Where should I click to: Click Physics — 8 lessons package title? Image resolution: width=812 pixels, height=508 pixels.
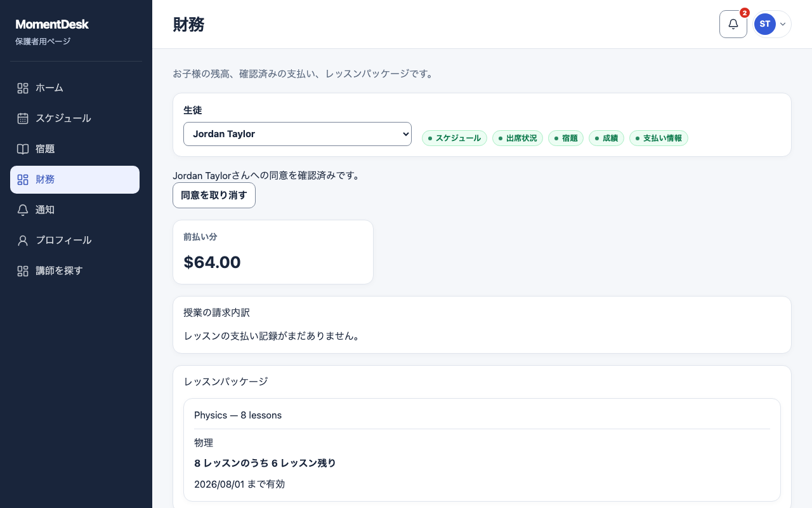coord(238,415)
